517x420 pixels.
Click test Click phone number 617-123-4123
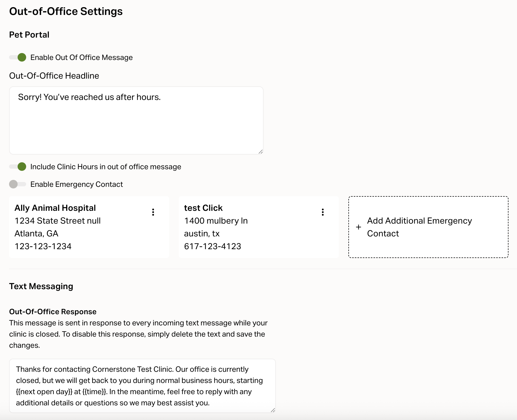pyautogui.click(x=213, y=246)
